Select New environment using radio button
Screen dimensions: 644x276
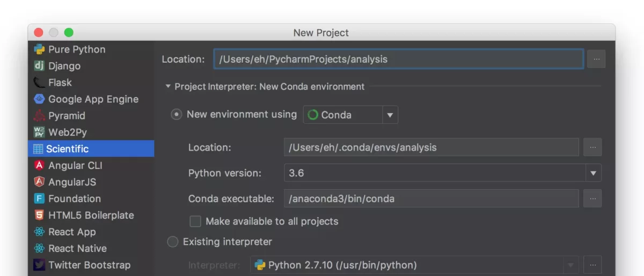pyautogui.click(x=176, y=115)
